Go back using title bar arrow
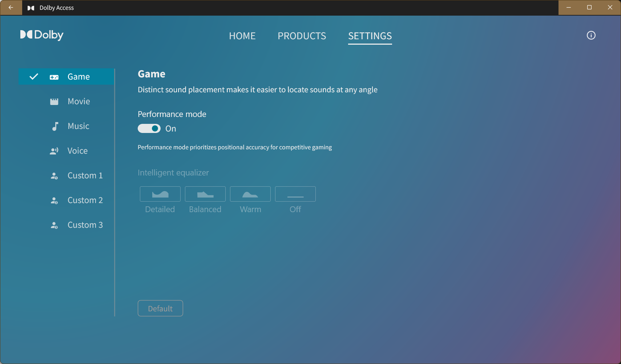 [x=11, y=8]
